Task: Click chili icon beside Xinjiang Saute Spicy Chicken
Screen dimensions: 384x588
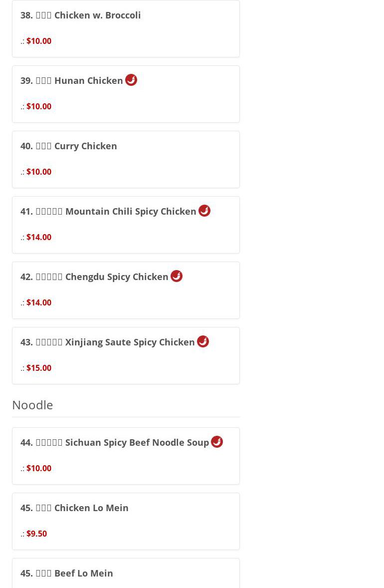Action: click(203, 341)
